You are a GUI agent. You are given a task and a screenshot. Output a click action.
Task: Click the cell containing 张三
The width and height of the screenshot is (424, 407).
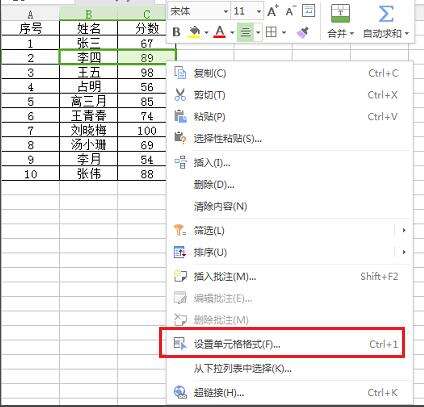tap(89, 43)
